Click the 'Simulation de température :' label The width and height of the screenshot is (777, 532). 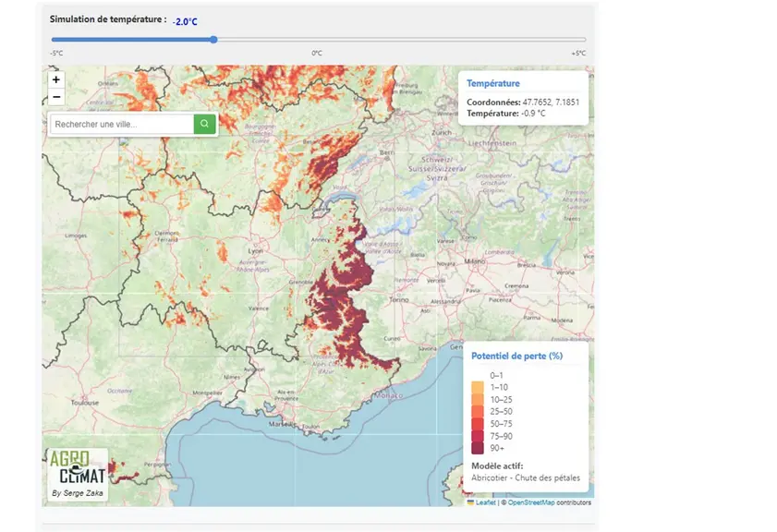pos(108,19)
